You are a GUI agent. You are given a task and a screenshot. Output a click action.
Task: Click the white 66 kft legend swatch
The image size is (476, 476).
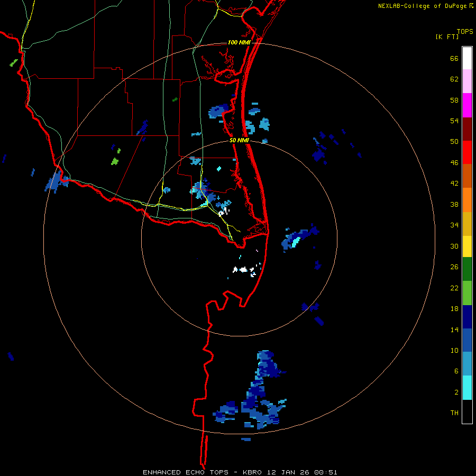pyautogui.click(x=467, y=58)
